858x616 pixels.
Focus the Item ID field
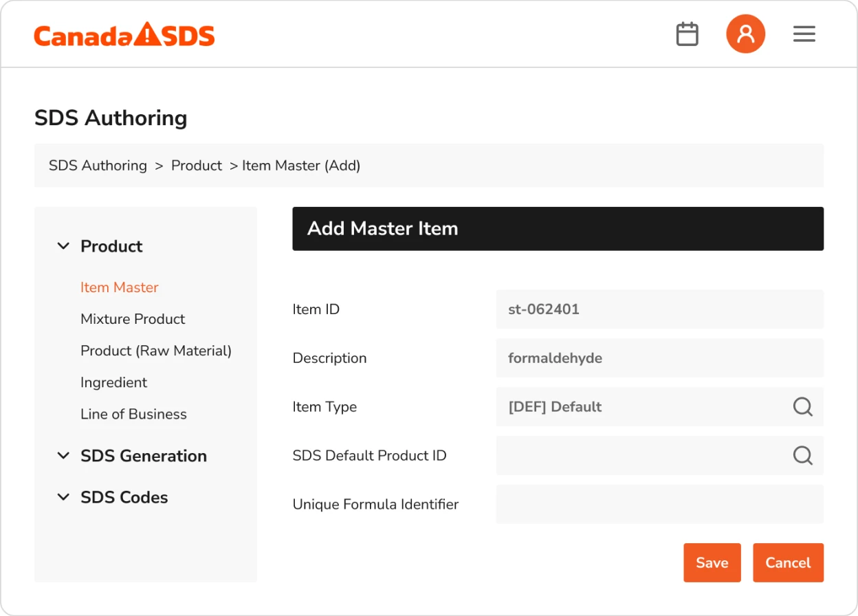(x=660, y=309)
